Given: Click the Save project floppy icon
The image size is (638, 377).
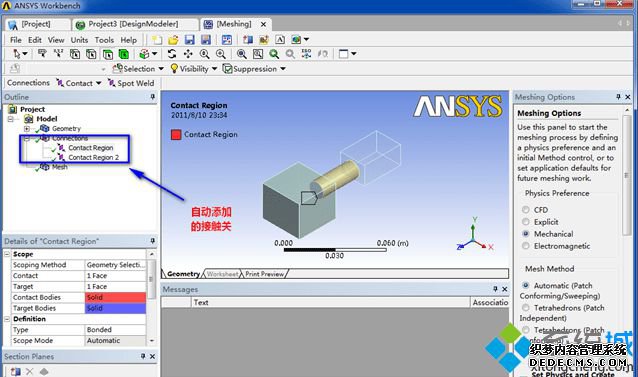Looking at the screenshot, I should [189, 40].
